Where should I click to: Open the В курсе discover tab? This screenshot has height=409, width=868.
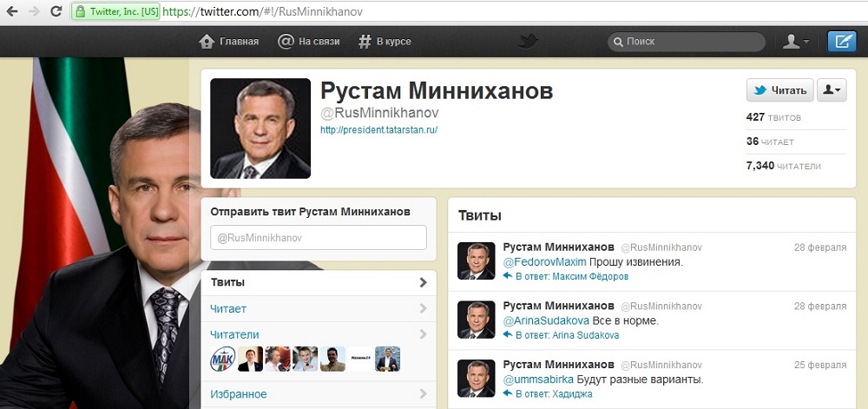coord(385,42)
